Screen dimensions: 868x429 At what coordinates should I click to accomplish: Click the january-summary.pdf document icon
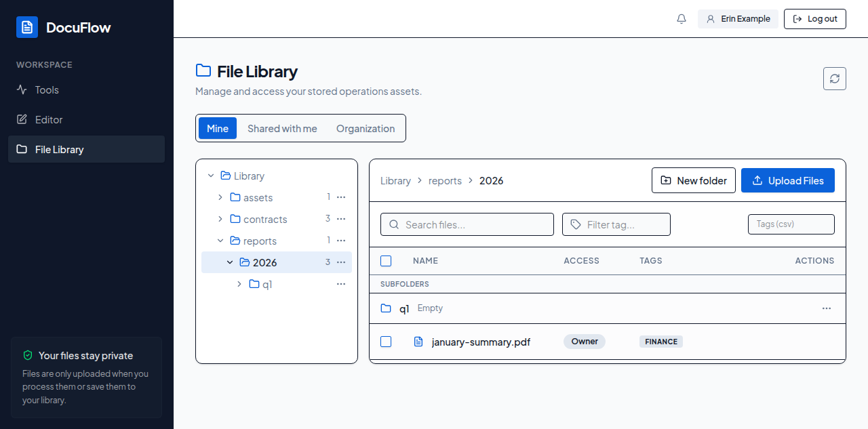point(418,342)
